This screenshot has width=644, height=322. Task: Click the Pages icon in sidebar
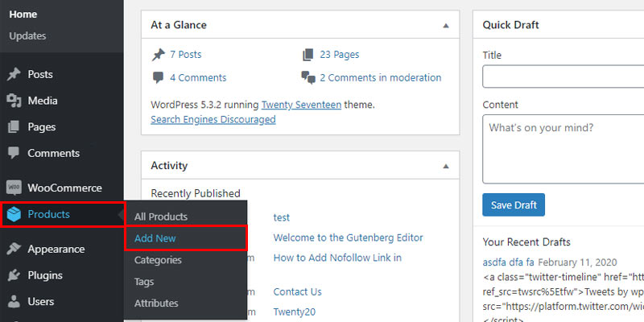pos(14,127)
